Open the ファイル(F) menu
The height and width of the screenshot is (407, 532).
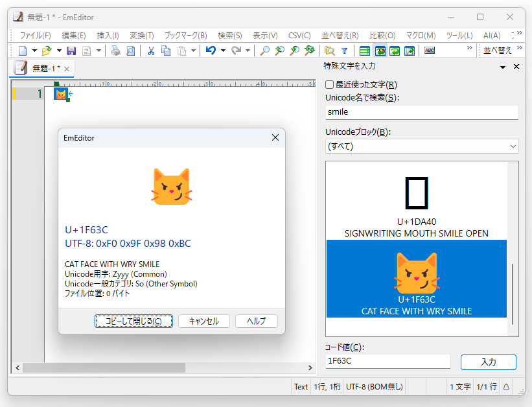[35, 36]
